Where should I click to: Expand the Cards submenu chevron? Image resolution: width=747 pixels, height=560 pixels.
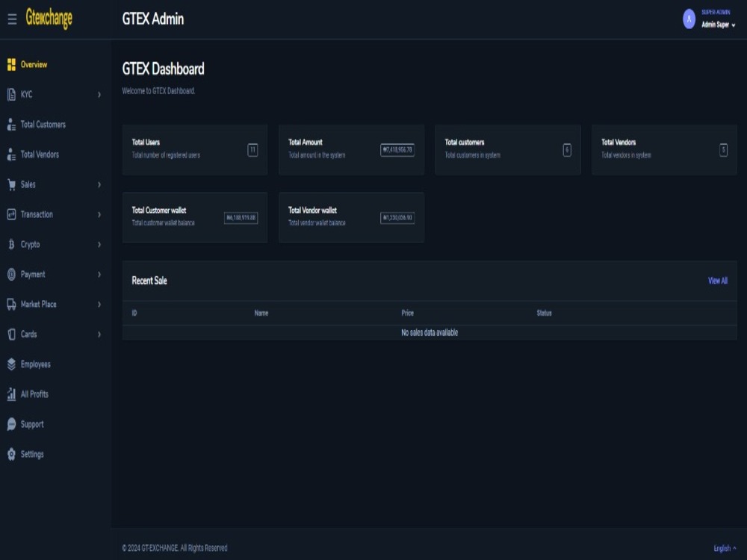click(99, 335)
